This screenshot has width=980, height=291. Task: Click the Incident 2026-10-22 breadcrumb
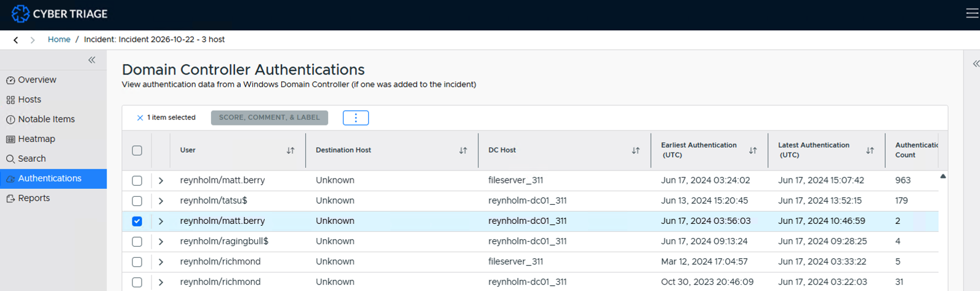[x=155, y=39]
